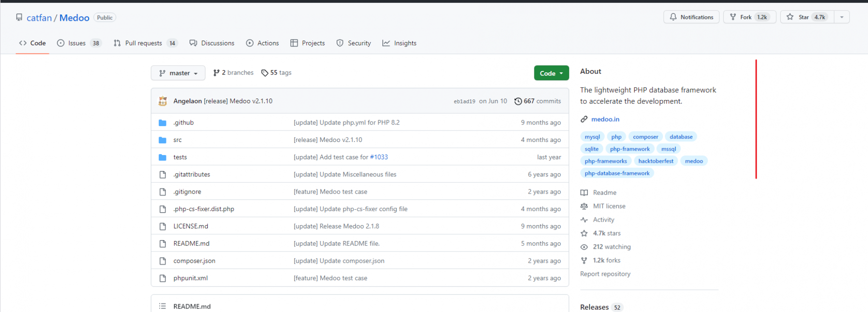Open the Issues tab
The height and width of the screenshot is (312, 868).
pos(79,43)
